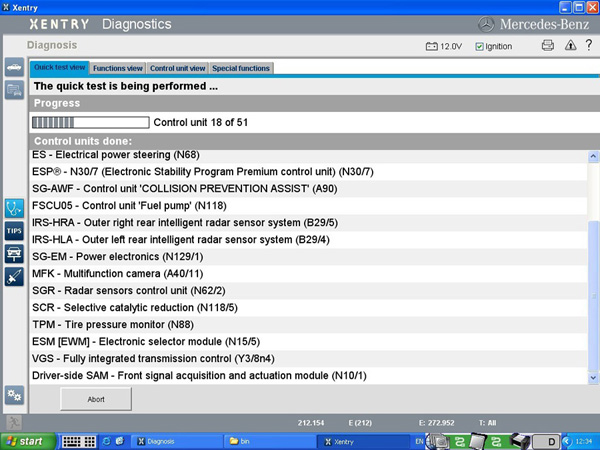600x450 pixels.
Task: Click the D button in system tray
Action: [546, 442]
